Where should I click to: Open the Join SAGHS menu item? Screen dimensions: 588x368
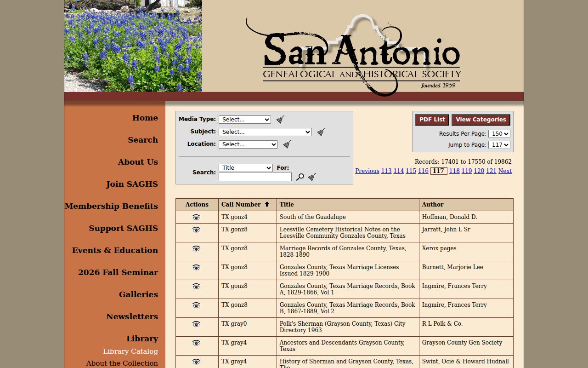pyautogui.click(x=132, y=184)
